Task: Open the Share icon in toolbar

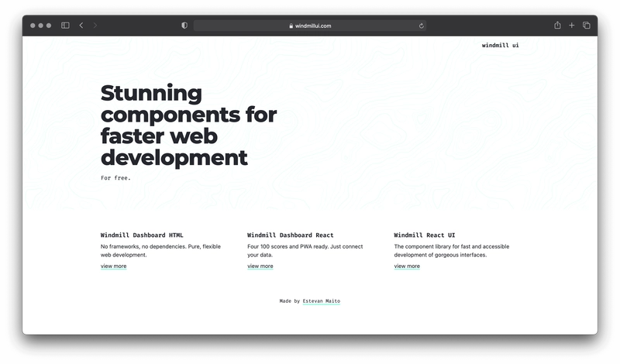Action: [x=557, y=26]
